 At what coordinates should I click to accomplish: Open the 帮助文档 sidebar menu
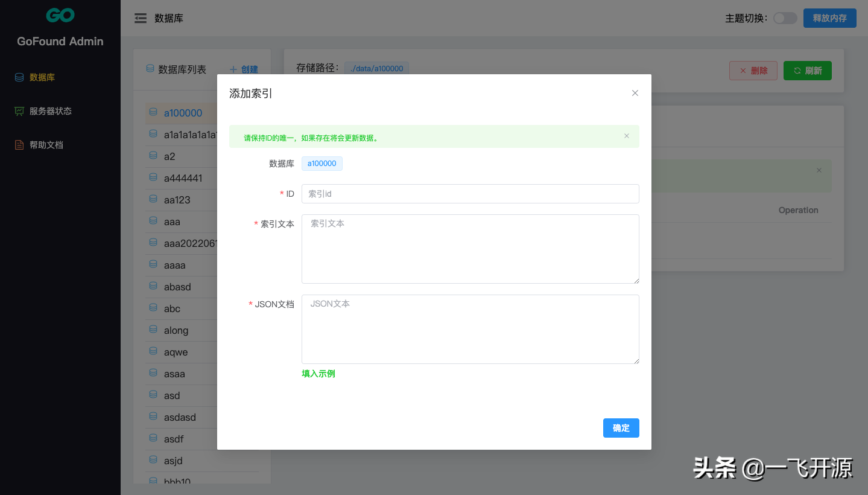[60, 145]
